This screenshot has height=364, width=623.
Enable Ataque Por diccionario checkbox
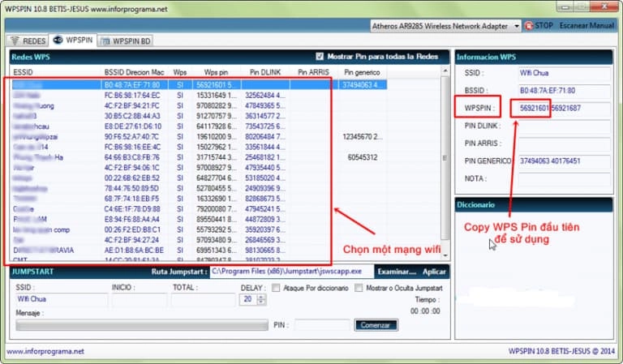coord(277,288)
